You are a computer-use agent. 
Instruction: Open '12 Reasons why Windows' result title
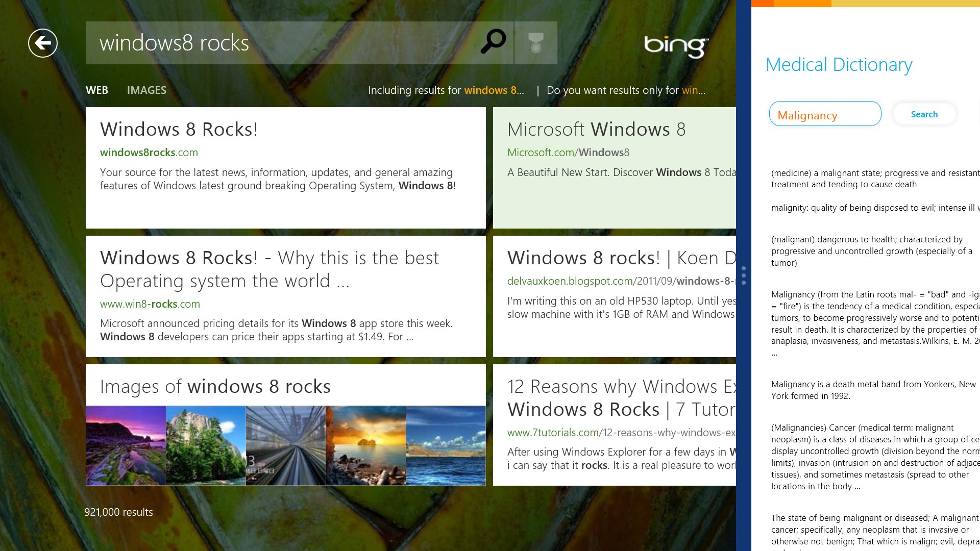[622, 398]
